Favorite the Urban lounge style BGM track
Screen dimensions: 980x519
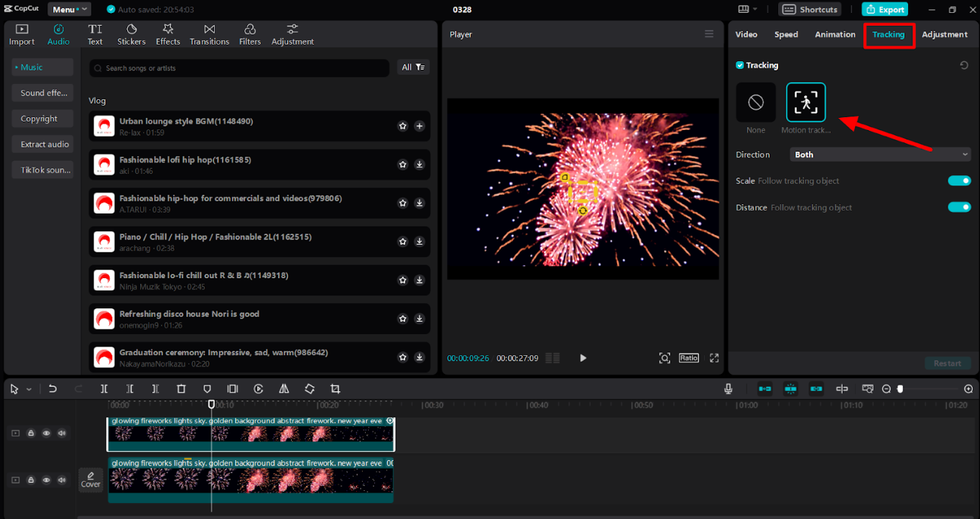(x=403, y=126)
